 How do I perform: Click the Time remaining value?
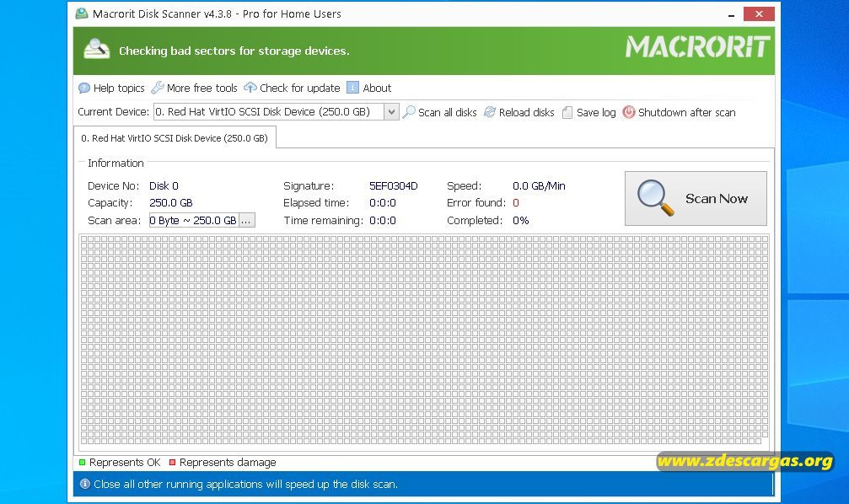point(383,220)
